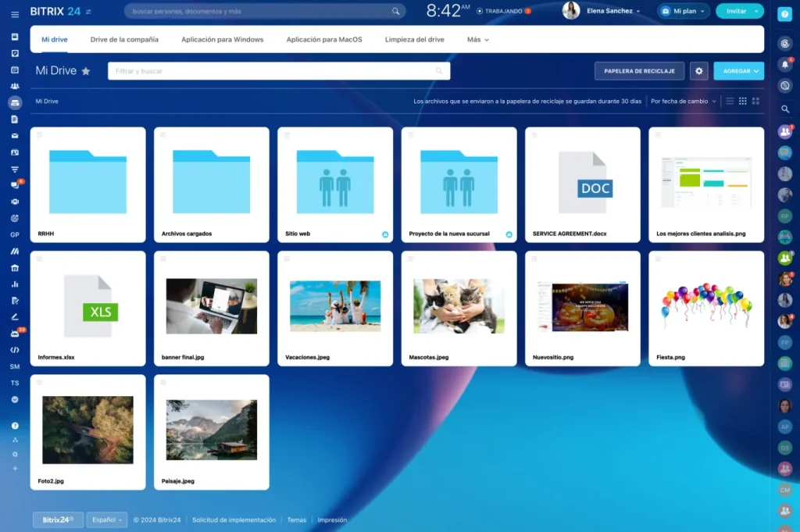Open the Calendar icon in left sidebar
Image resolution: width=800 pixels, height=532 pixels.
coord(15,70)
